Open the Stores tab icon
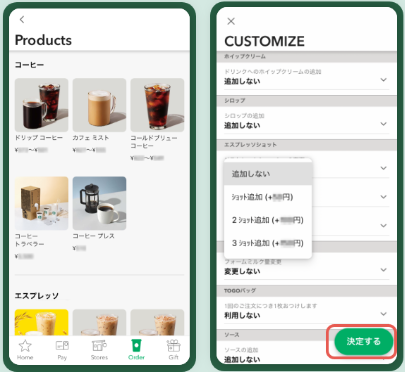The height and width of the screenshot is (372, 405). click(x=99, y=346)
